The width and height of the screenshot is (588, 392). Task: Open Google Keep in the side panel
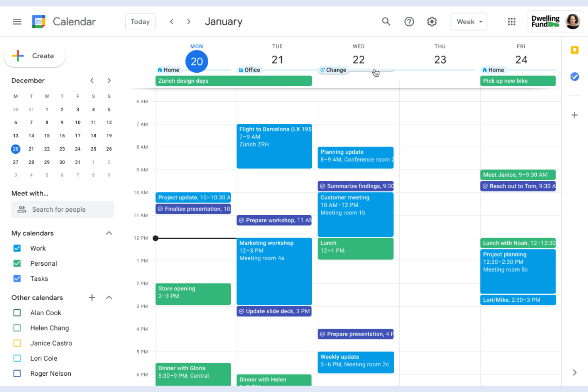(574, 50)
